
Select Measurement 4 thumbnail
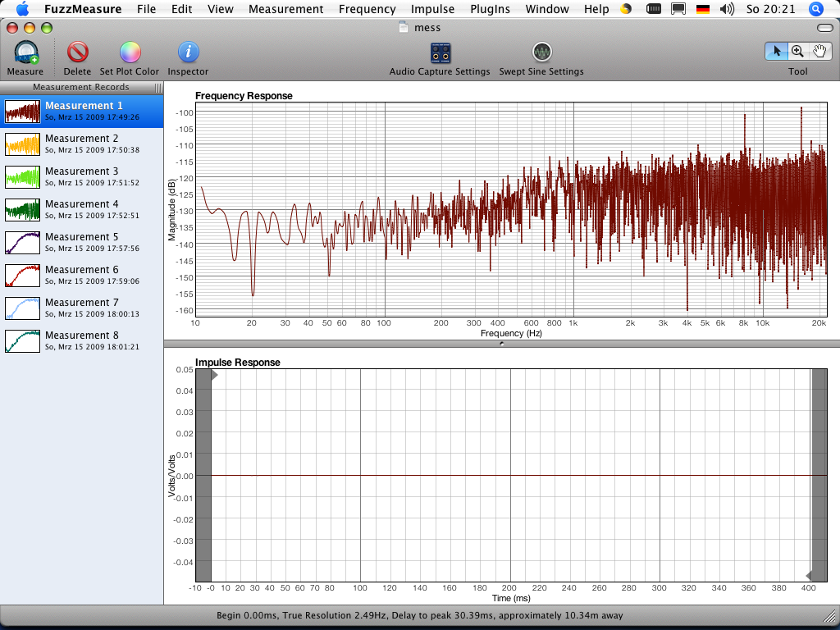coord(22,209)
